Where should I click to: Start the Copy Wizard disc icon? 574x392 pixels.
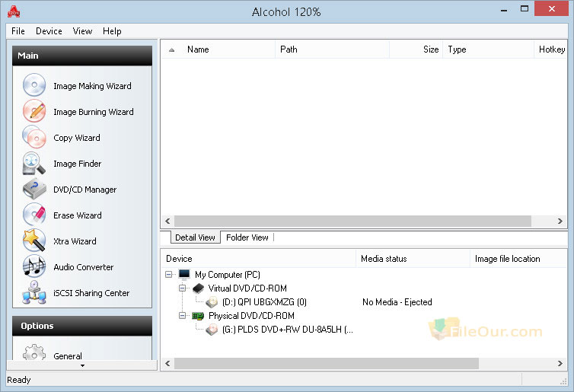[34, 137]
